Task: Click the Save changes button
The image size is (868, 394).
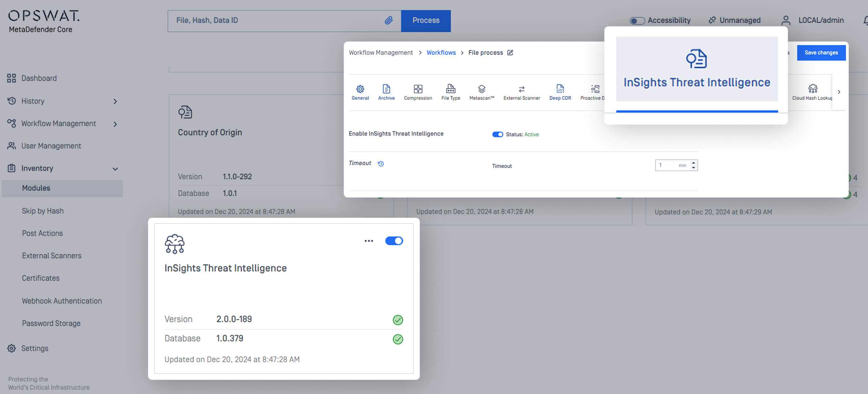Action: point(821,53)
